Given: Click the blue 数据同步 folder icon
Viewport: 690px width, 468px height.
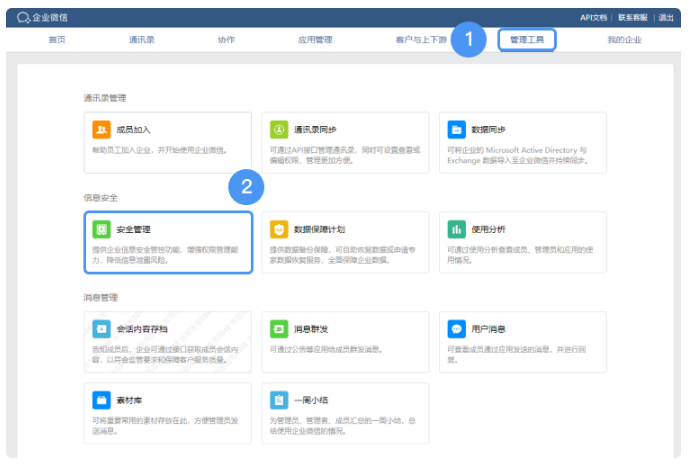Looking at the screenshot, I should coord(457,129).
